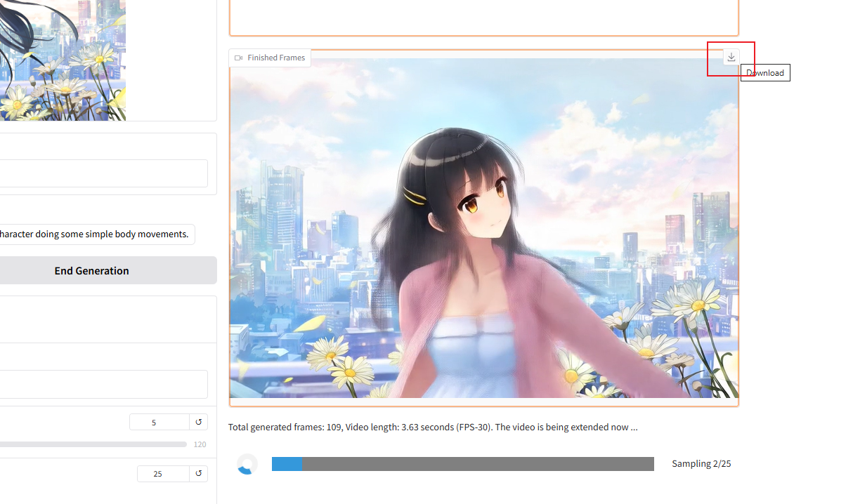Click the orange-bordered panel above Finished Frames
Screen dimensions: 853x504
tap(483, 17)
